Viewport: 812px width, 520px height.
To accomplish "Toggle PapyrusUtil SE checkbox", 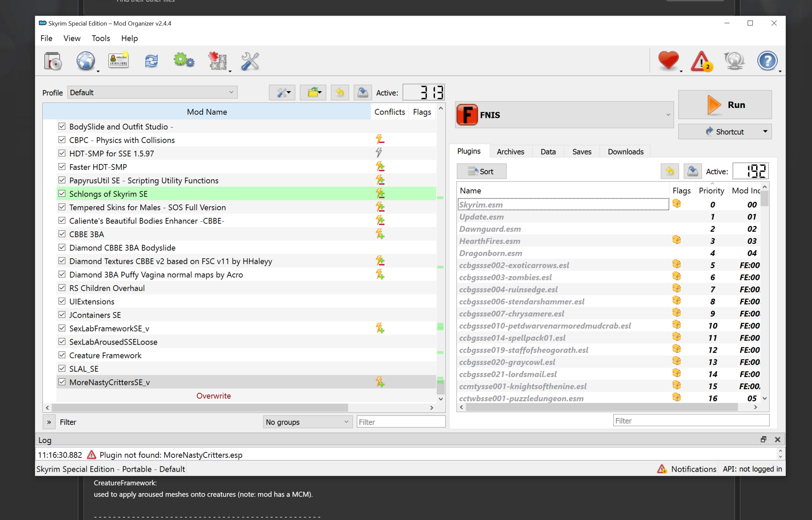I will pyautogui.click(x=62, y=180).
